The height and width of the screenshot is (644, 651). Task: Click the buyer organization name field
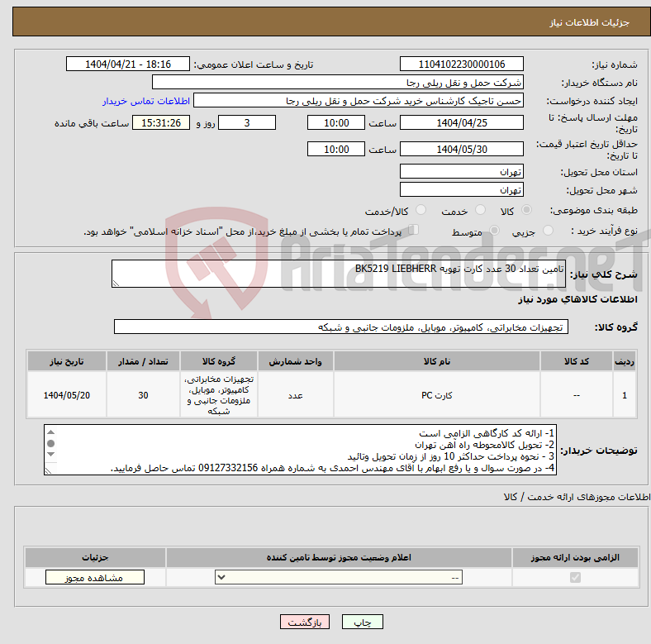click(x=338, y=83)
